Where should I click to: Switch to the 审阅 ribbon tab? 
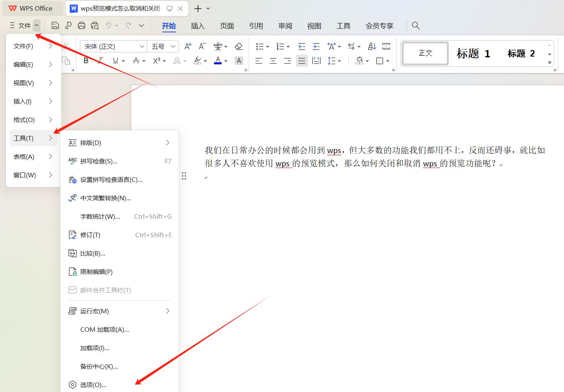[285, 26]
